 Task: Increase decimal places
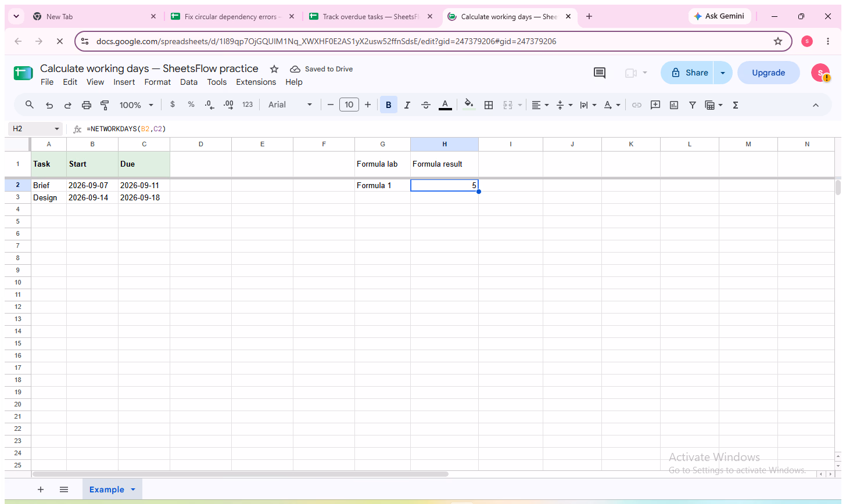pyautogui.click(x=228, y=105)
